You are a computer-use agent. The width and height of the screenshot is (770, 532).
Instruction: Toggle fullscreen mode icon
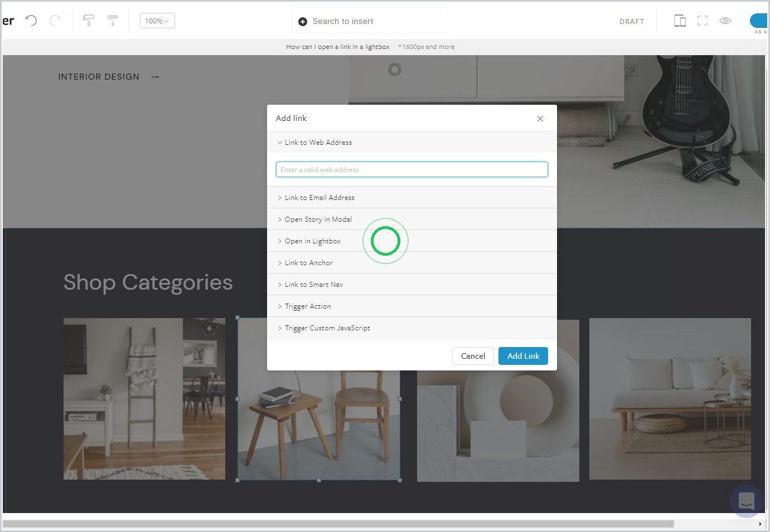pos(703,21)
